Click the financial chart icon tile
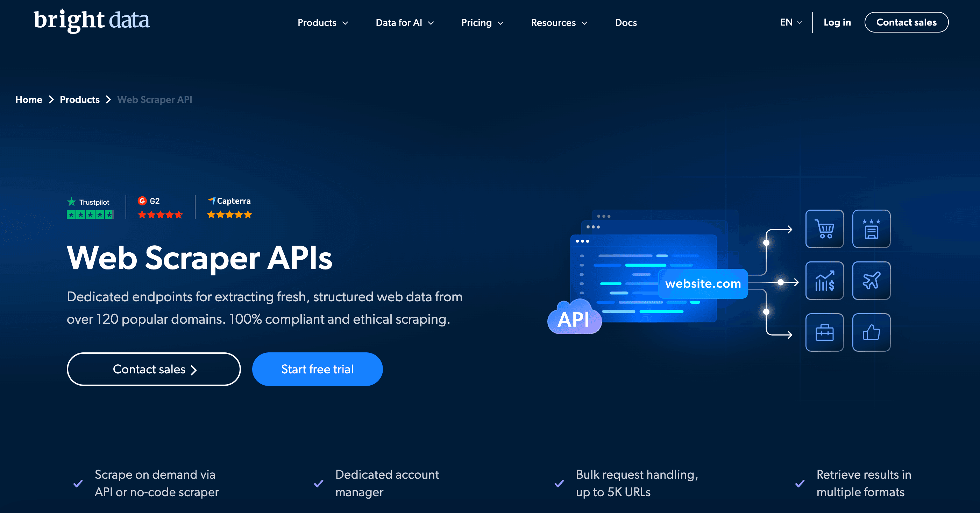 pos(824,281)
